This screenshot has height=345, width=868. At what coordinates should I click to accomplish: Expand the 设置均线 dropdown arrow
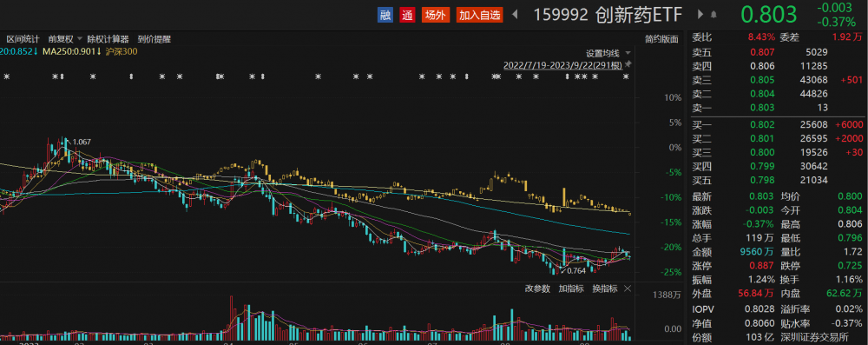tap(628, 53)
